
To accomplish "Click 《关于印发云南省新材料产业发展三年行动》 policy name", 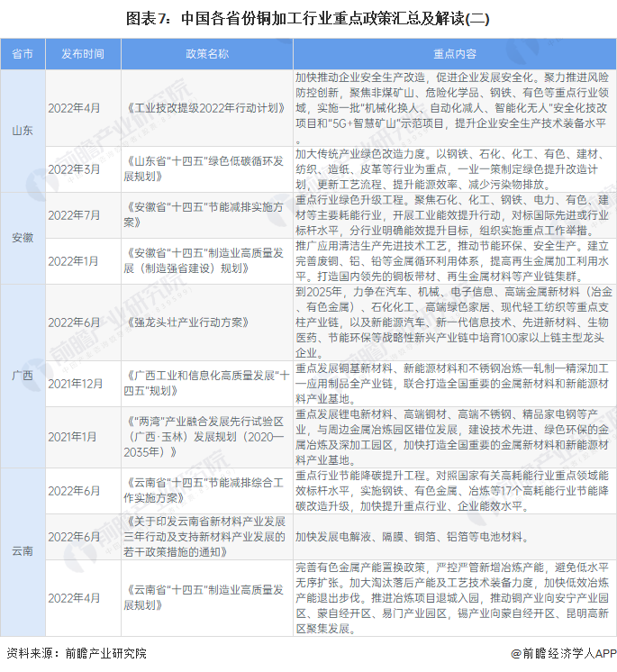I will (204, 537).
